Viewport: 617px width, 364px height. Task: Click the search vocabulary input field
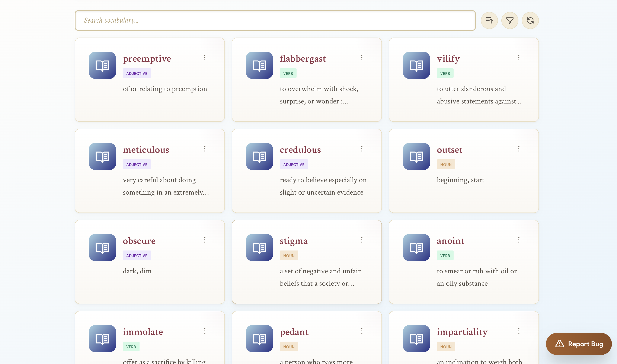275,20
